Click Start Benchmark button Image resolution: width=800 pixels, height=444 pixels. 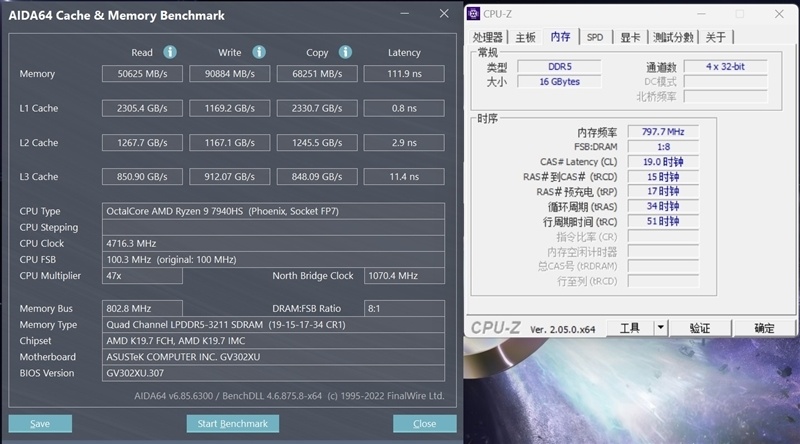(x=233, y=424)
